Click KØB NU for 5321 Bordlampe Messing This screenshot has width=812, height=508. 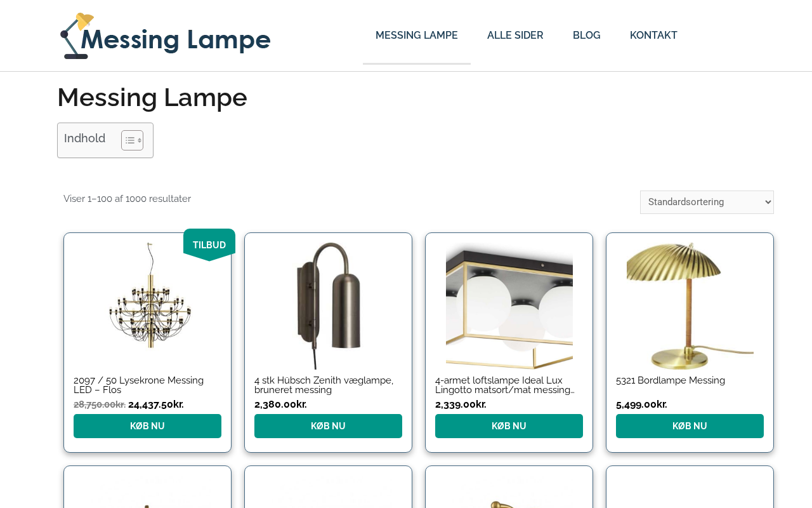[690, 426]
